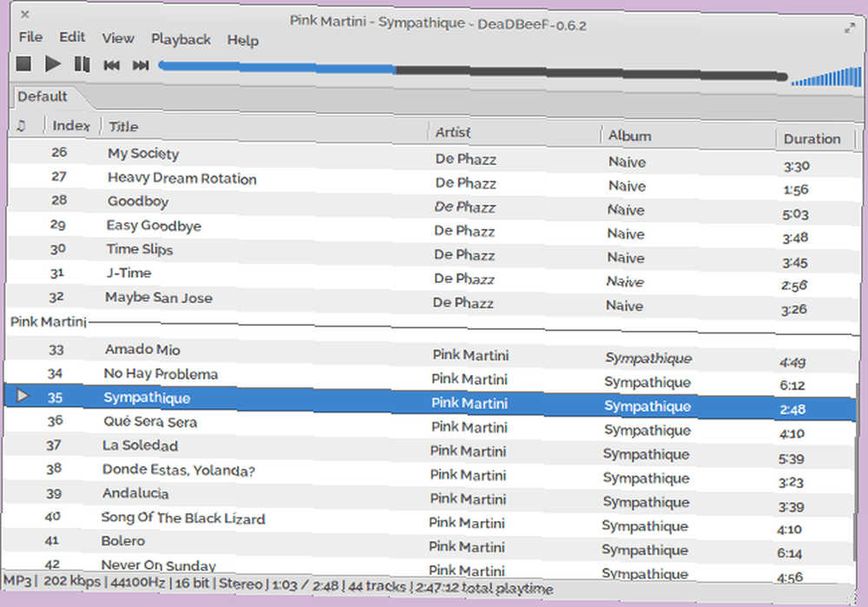Image resolution: width=868 pixels, height=607 pixels.
Task: Select track 'Goodboy'
Action: tap(138, 201)
